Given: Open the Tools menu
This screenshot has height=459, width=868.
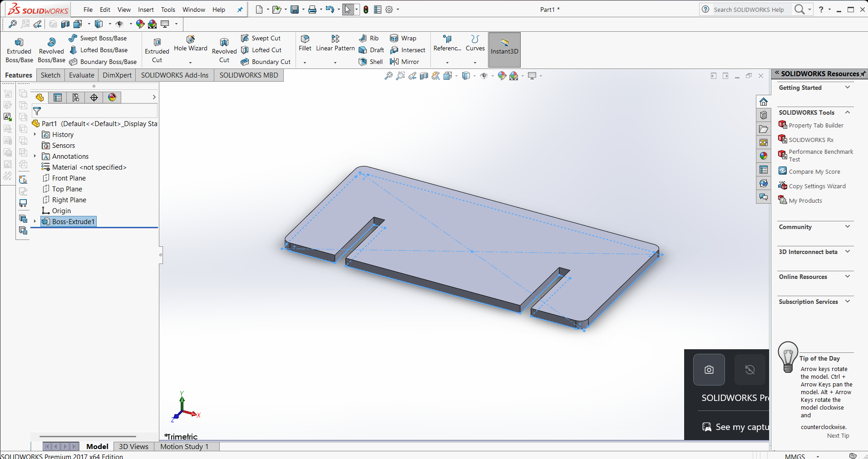Looking at the screenshot, I should click(x=168, y=10).
